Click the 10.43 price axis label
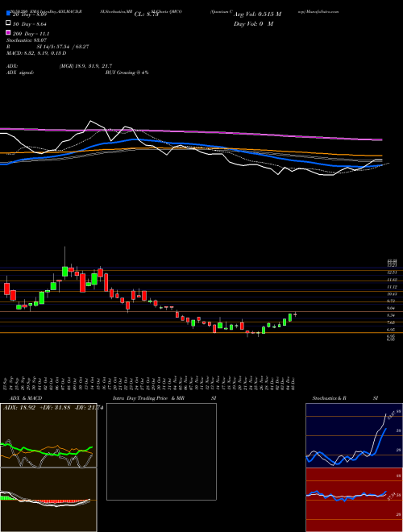403x532 pixels. (x=392, y=294)
